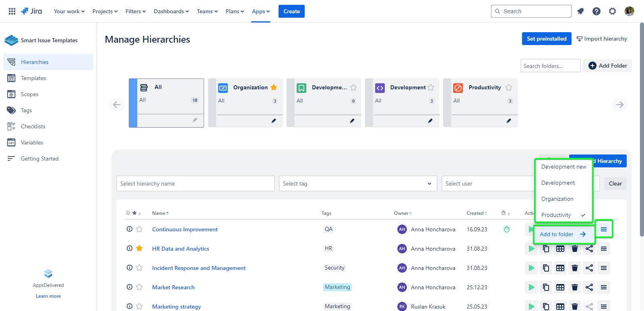Screen dimensions: 644x311
Task: Click the pencil icon on the Development folder card
Action: (x=430, y=121)
